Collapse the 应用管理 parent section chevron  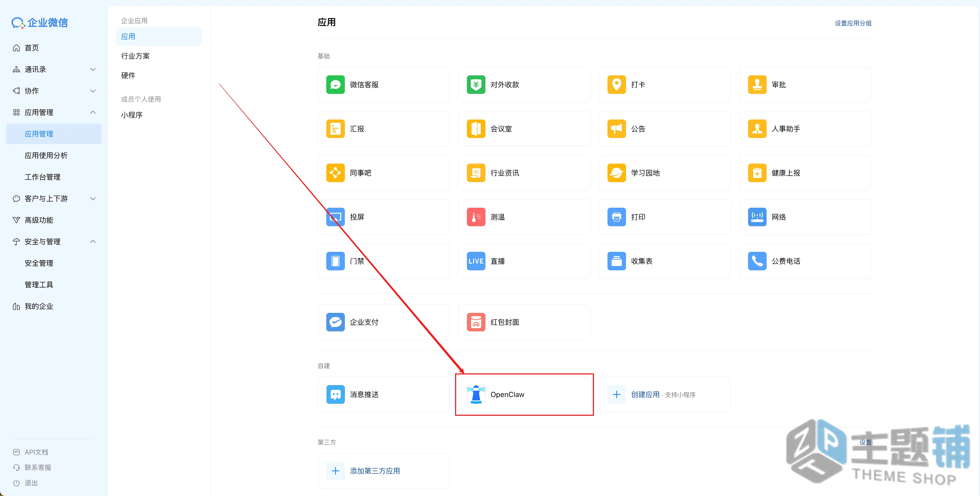93,112
